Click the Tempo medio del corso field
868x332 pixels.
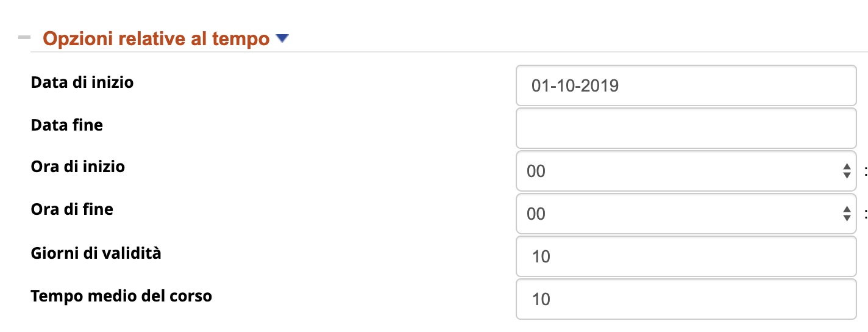click(686, 299)
